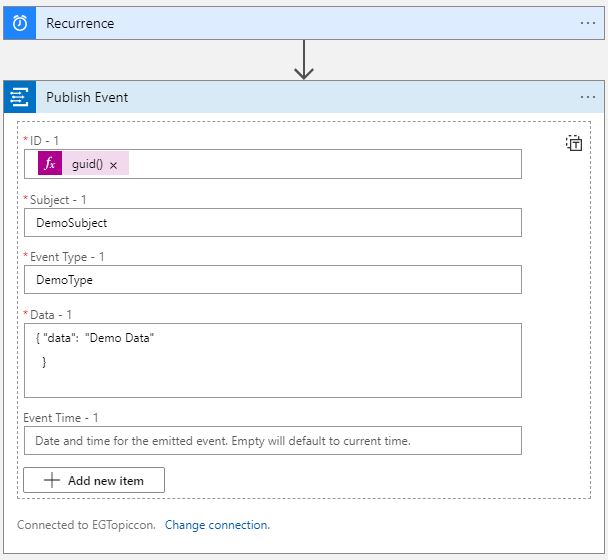Focus the Subject field containing DemoSubject
The height and width of the screenshot is (560, 608).
tap(272, 222)
